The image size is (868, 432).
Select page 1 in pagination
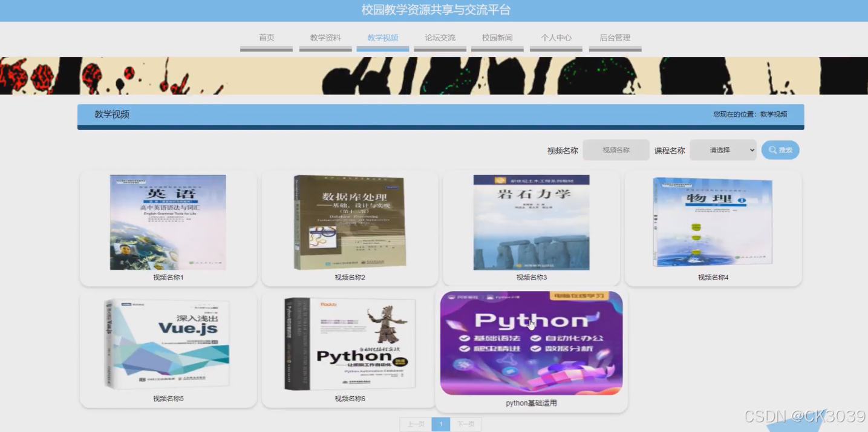[441, 424]
